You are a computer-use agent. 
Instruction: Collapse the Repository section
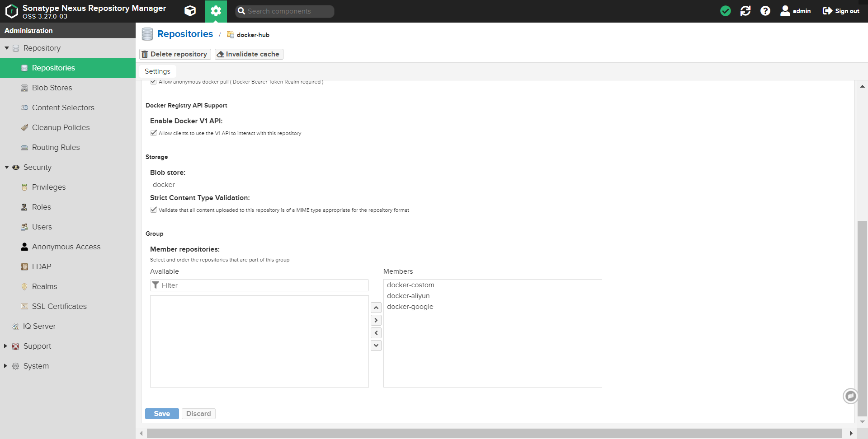click(x=7, y=48)
